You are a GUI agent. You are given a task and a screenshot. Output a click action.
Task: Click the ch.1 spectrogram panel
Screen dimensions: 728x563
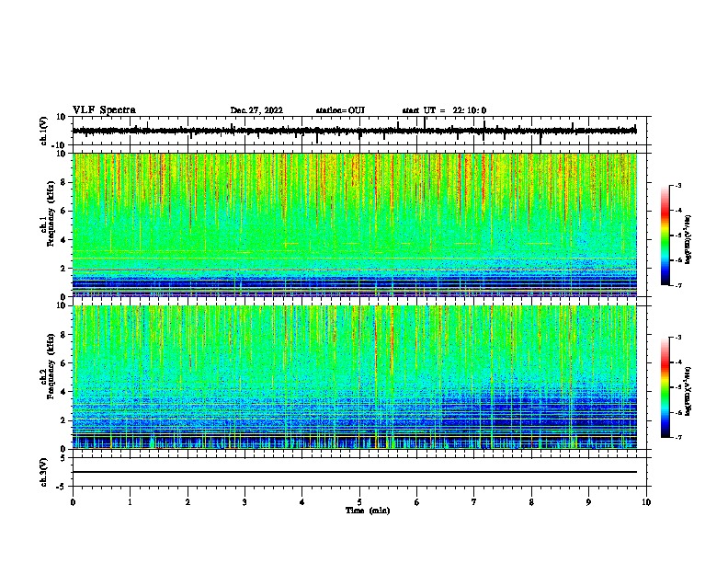pos(355,224)
